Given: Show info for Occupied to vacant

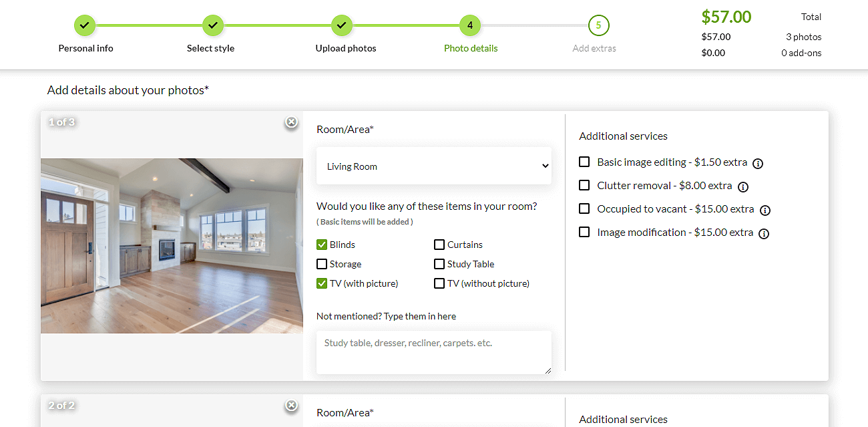Looking at the screenshot, I should click(765, 210).
